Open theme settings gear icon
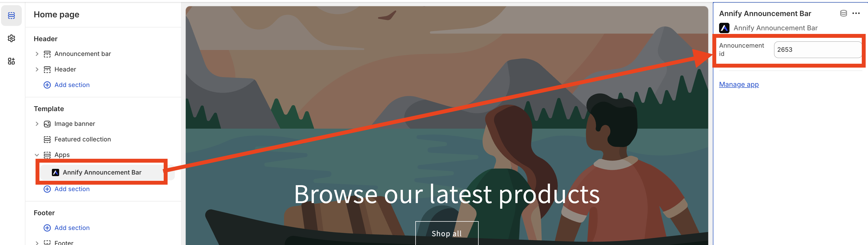The width and height of the screenshot is (868, 245). pyautogui.click(x=11, y=38)
